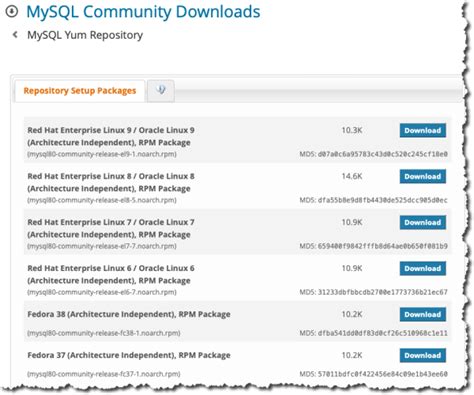Select filename mysql80-community-release-fc37-1.noarch.rpm
The image size is (474, 395).
click(104, 374)
